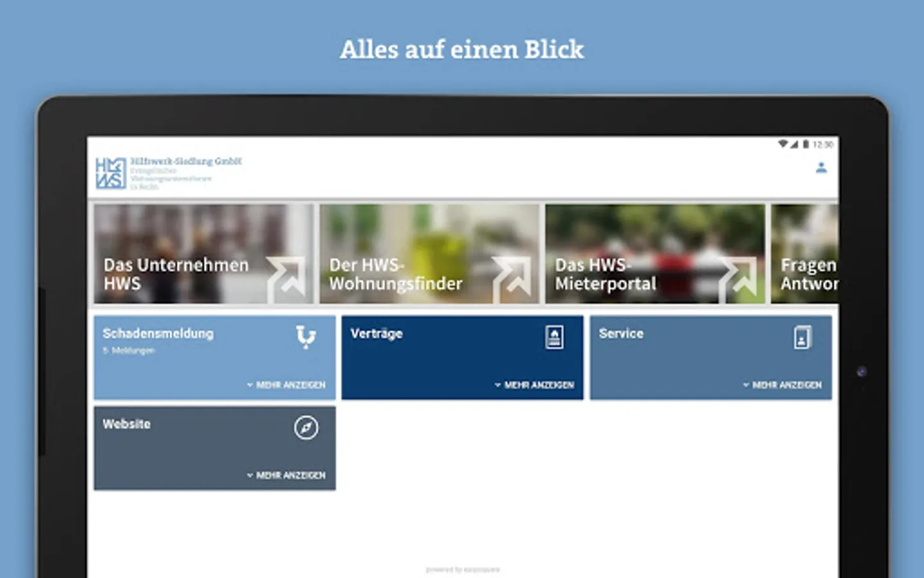Expand Mehr Anzeigen under Schadensmeldung
This screenshot has height=578, width=924.
click(286, 385)
